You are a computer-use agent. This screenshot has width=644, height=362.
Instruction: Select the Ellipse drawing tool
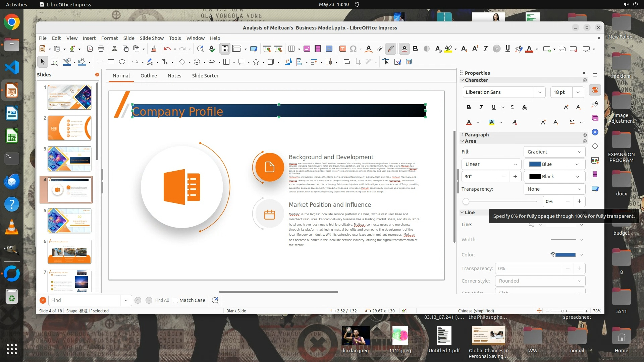click(x=122, y=62)
